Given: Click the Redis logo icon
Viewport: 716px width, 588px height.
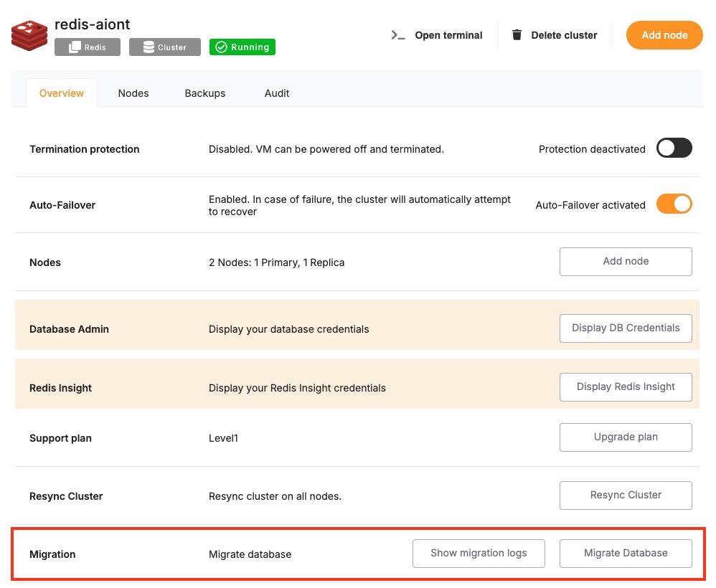Looking at the screenshot, I should tap(29, 35).
